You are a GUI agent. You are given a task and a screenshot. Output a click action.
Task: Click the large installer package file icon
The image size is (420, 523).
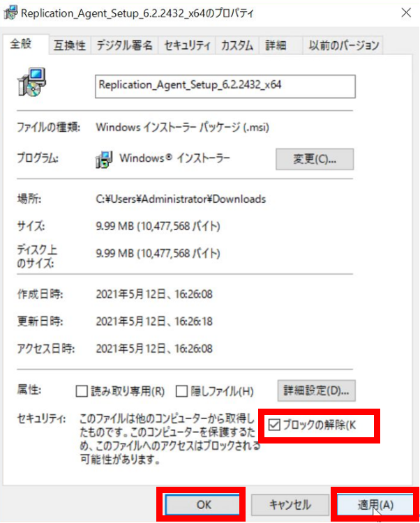tap(31, 82)
